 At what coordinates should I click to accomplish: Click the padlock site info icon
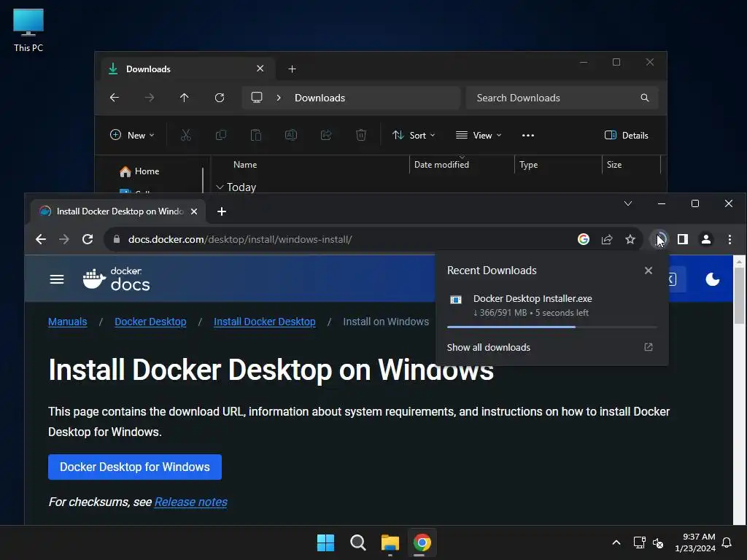click(117, 239)
